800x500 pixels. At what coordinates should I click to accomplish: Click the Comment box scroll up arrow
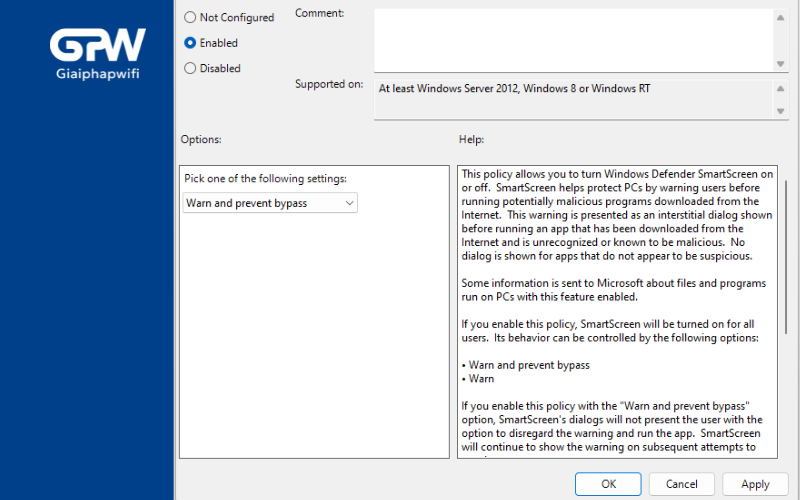(780, 18)
